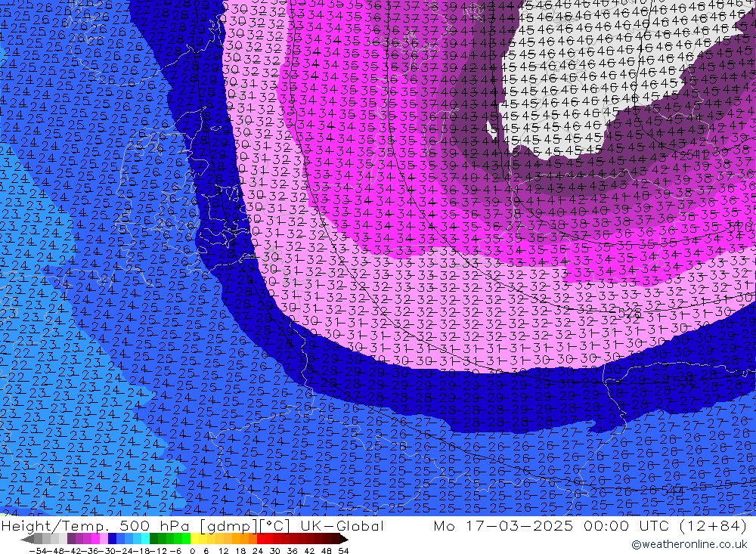Click the 'Mo 17-03-2025' date text
756x554 pixels.
point(503,525)
